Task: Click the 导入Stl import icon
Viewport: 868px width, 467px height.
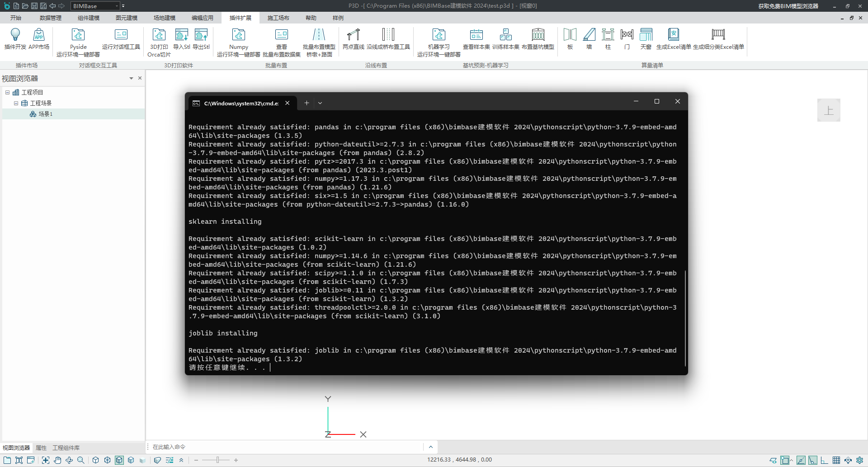Action: 181,38
